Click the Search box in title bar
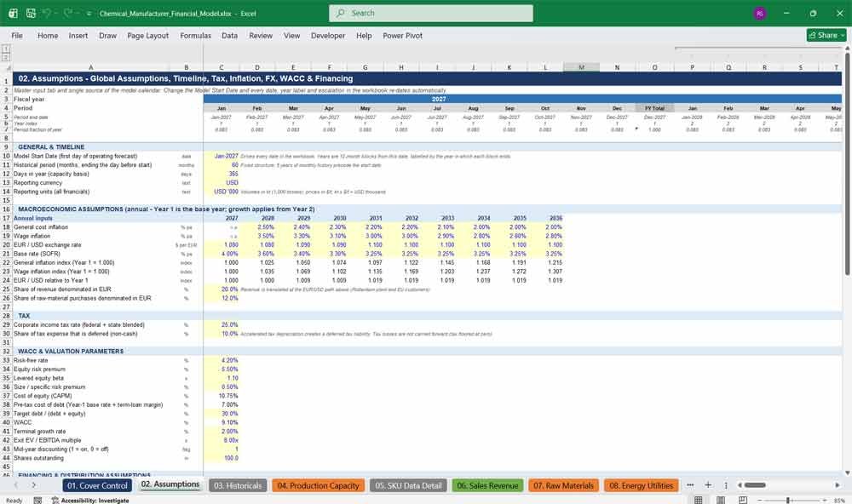The height and width of the screenshot is (504, 852). coord(431,13)
